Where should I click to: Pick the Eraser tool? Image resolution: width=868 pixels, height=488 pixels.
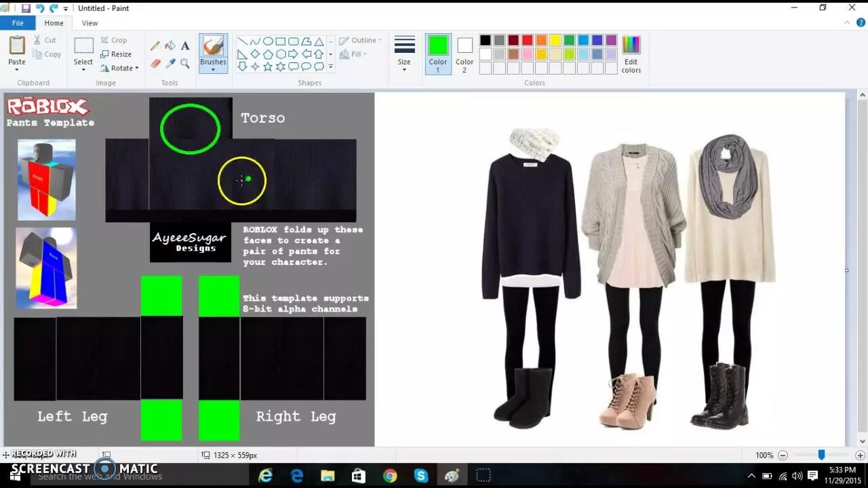(x=155, y=63)
